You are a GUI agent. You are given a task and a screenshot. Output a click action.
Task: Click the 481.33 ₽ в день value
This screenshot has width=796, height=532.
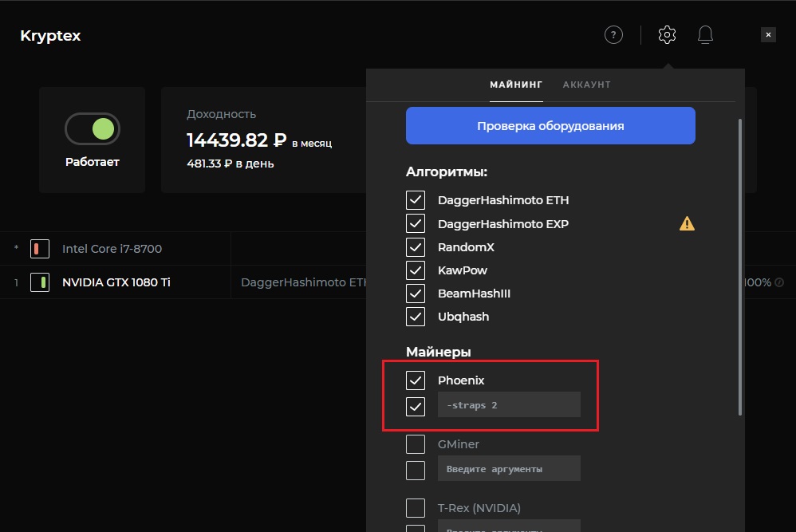click(231, 164)
